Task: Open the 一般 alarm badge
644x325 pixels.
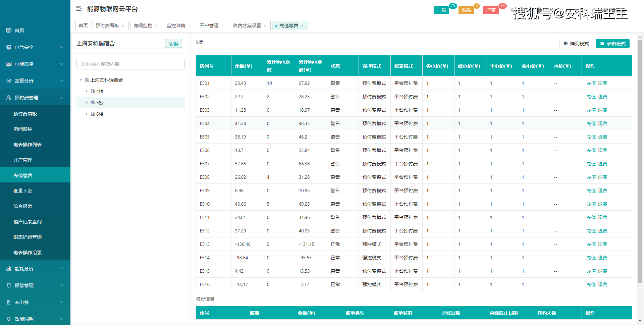Action: pyautogui.click(x=441, y=10)
